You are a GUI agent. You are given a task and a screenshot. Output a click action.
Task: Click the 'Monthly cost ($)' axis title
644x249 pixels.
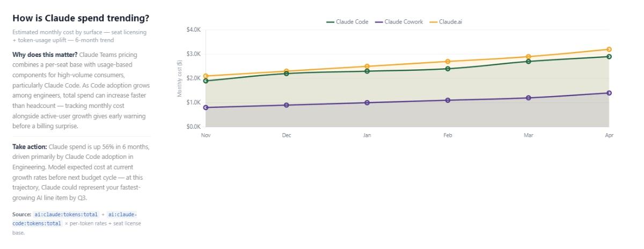(x=180, y=78)
